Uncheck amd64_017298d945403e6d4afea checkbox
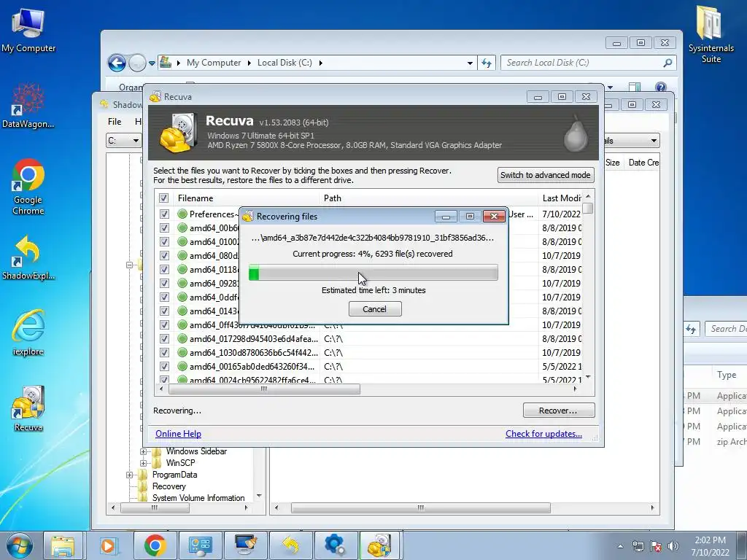The height and width of the screenshot is (560, 747). 164,338
